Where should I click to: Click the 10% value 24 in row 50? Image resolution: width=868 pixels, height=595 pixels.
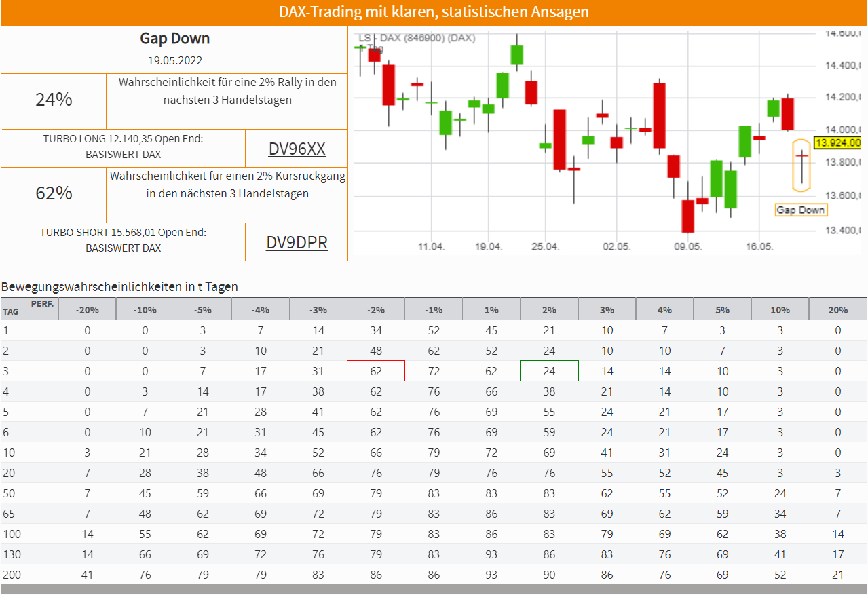coord(780,493)
